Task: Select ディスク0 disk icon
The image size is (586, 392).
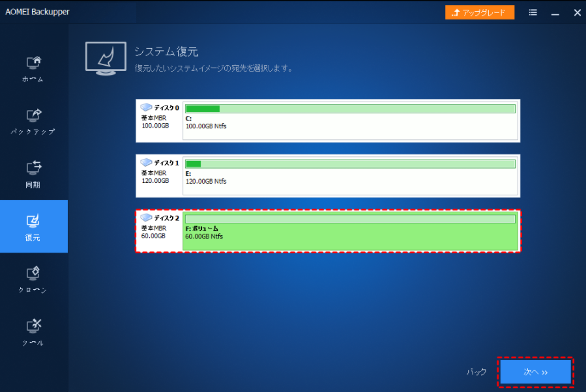Action: pyautogui.click(x=146, y=107)
